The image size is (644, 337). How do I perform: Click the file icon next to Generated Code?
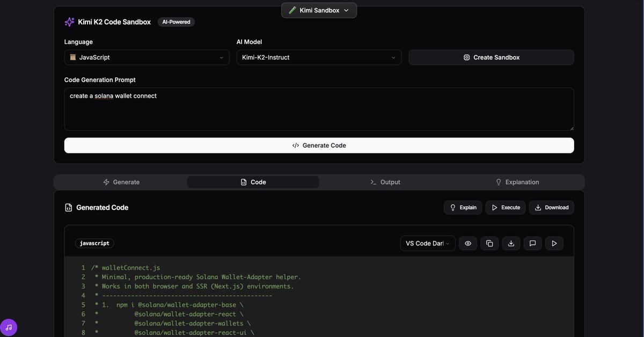click(69, 208)
